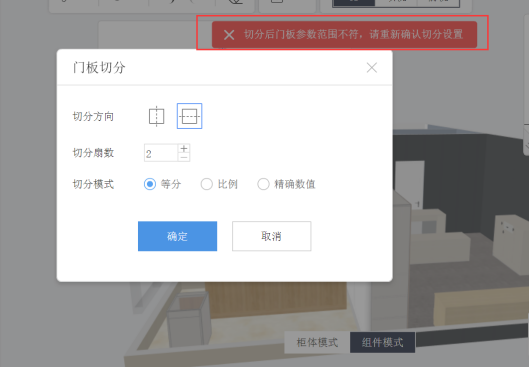Click the 切分扇数 number input field
This screenshot has height=368, width=530.
pyautogui.click(x=161, y=153)
